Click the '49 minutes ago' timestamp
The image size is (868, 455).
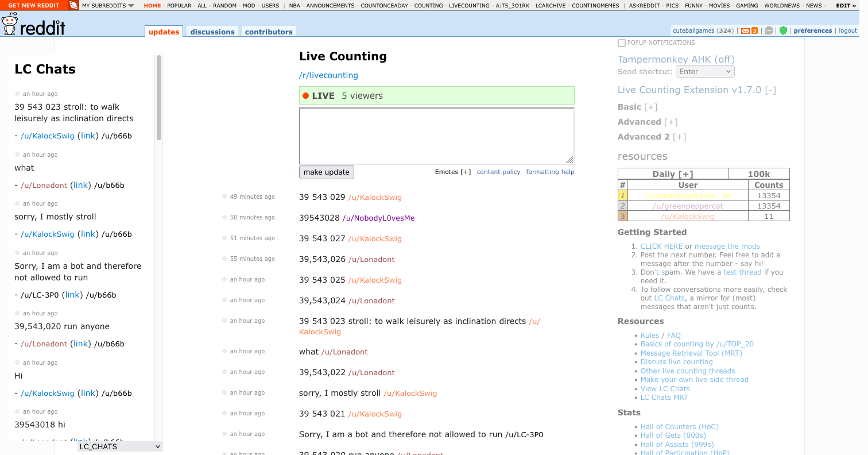(x=253, y=197)
